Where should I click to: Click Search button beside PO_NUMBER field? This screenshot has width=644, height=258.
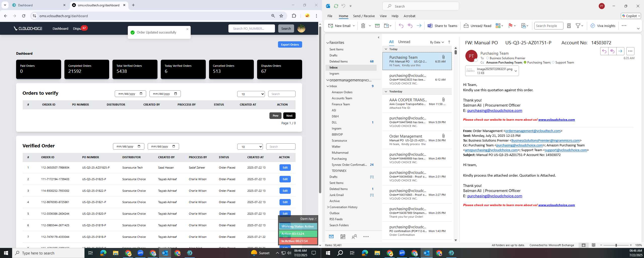[286, 28]
